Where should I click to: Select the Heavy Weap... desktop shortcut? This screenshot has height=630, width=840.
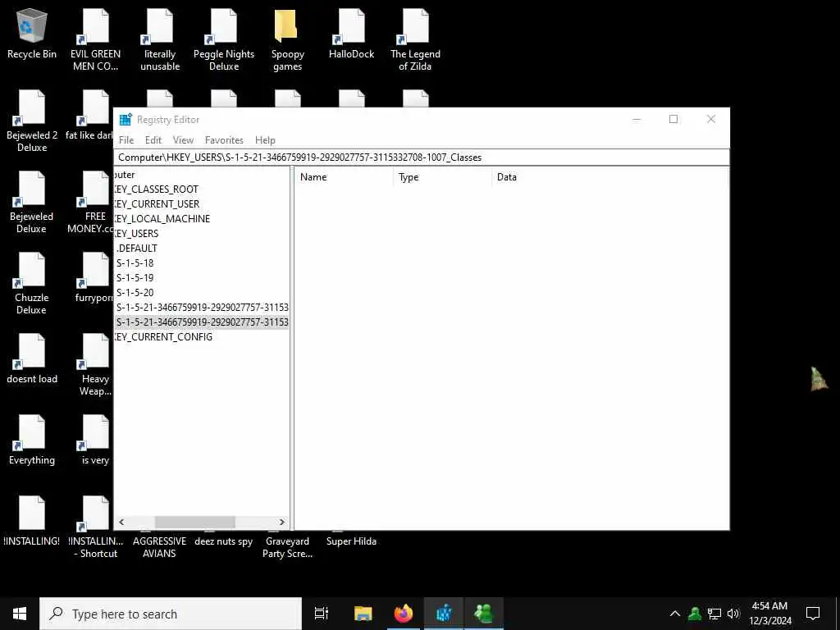point(95,365)
